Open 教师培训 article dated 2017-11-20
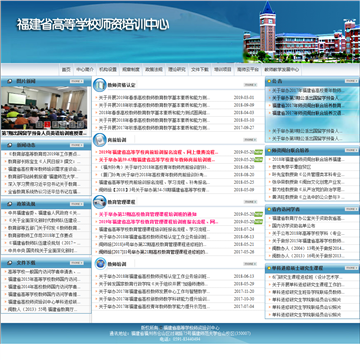The width and height of the screenshot is (360, 360). (155, 291)
